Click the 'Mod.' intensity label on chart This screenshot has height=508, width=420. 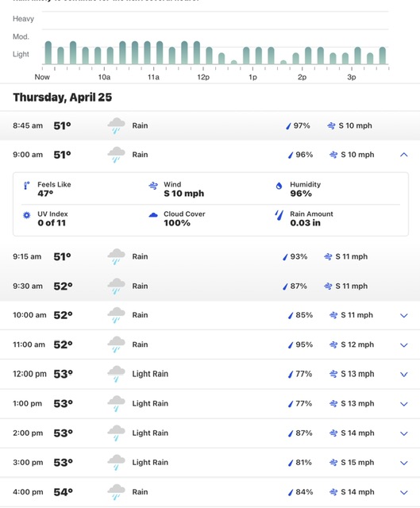point(21,37)
